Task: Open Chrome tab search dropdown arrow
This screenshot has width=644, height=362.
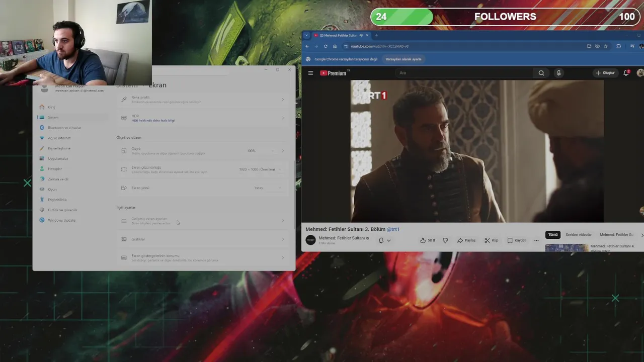Action: (306, 35)
